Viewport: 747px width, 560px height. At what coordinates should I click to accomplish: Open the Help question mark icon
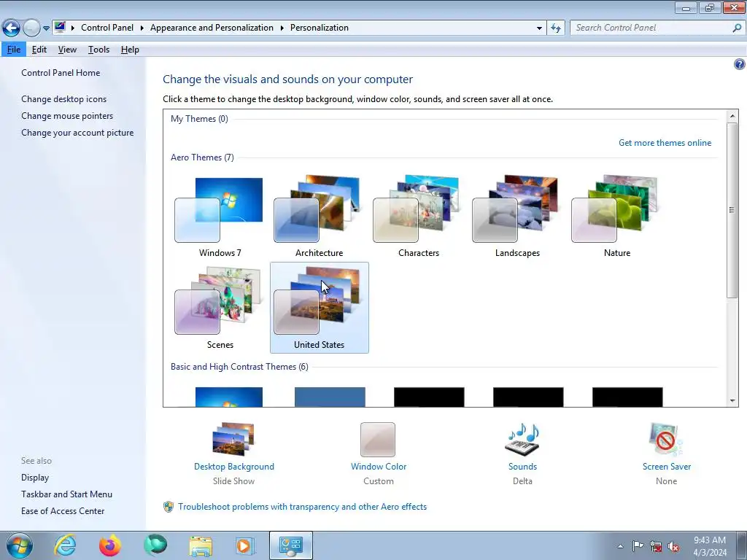(x=740, y=64)
